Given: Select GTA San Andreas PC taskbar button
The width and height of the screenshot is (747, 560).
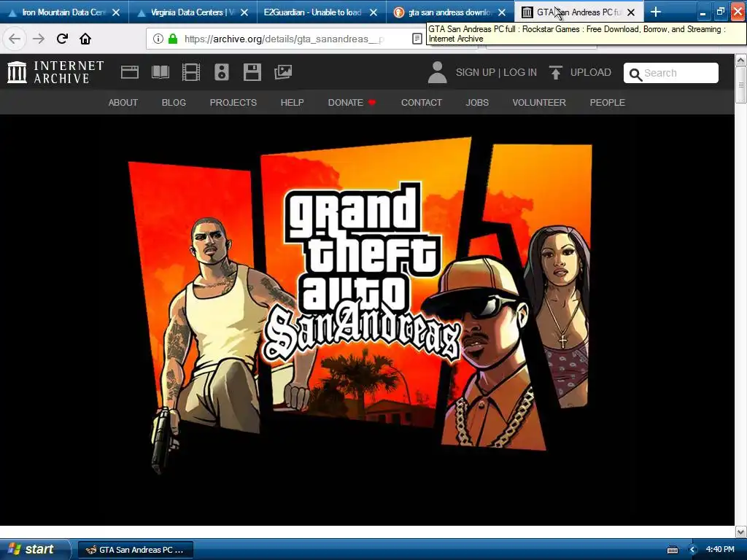Looking at the screenshot, I should click(x=135, y=550).
